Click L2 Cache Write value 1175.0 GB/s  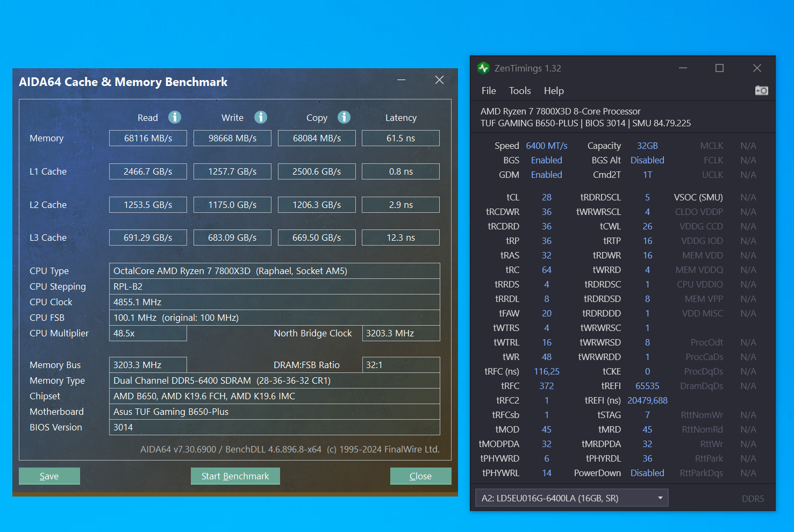coord(232,205)
